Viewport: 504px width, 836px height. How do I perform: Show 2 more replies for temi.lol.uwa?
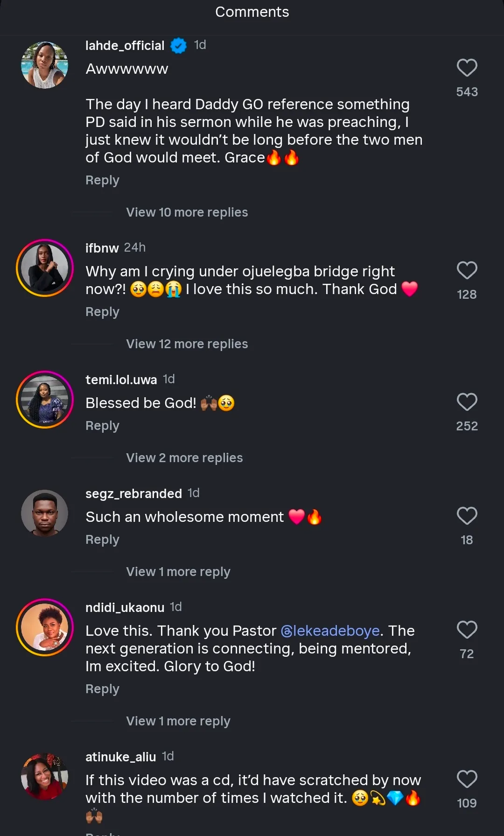(184, 458)
